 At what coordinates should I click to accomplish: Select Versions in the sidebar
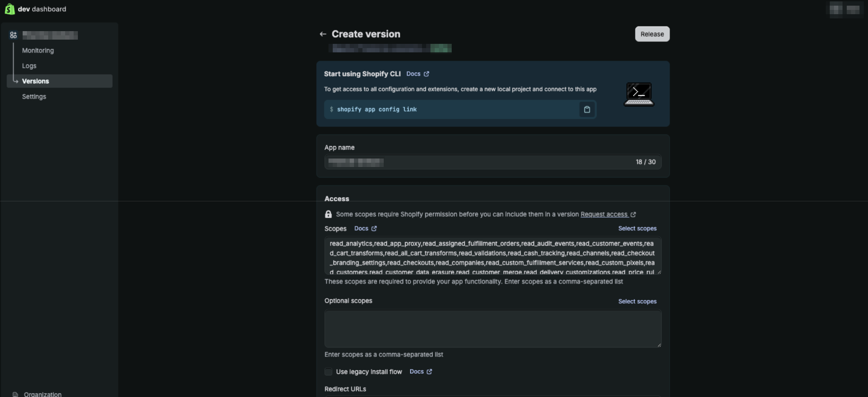[59, 81]
